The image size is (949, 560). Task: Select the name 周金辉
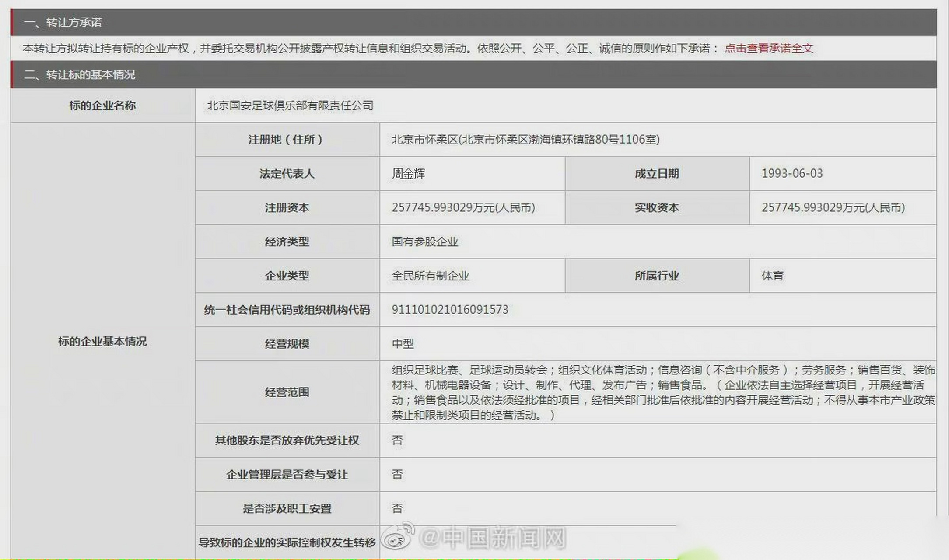(x=408, y=174)
